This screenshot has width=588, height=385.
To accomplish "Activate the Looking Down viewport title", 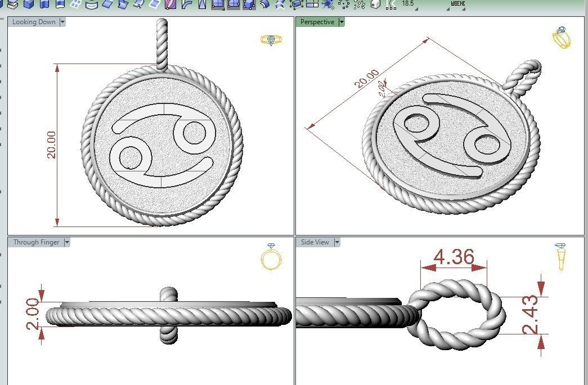I will pos(34,22).
